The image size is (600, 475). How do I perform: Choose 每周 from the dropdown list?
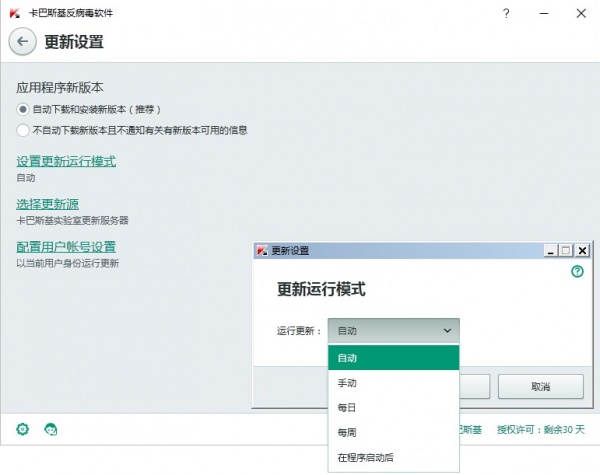click(x=393, y=433)
